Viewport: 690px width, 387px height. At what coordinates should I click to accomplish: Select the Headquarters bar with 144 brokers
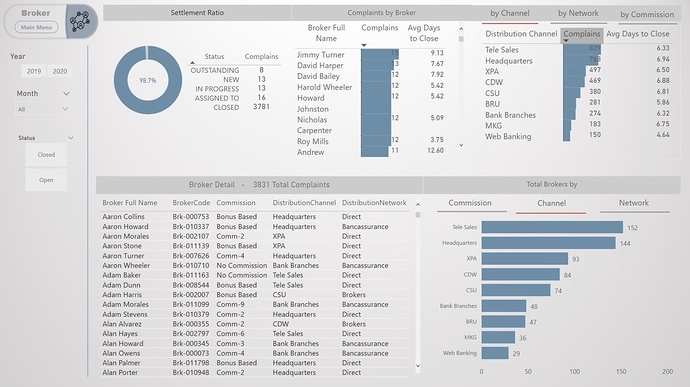(x=548, y=243)
